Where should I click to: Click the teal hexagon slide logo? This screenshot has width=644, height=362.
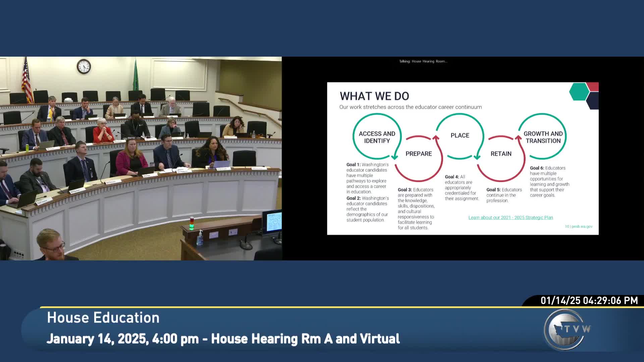[579, 91]
